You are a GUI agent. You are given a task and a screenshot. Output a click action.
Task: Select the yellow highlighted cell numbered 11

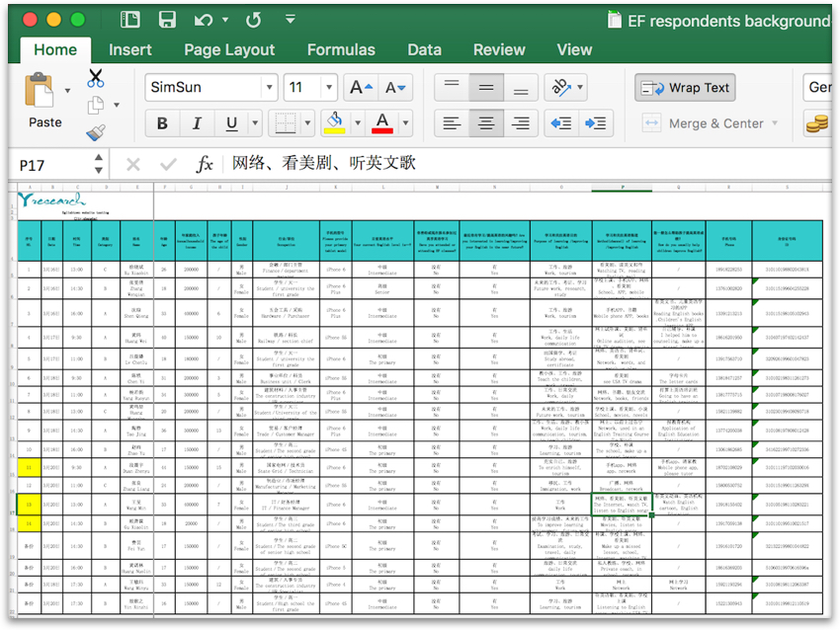(29, 467)
